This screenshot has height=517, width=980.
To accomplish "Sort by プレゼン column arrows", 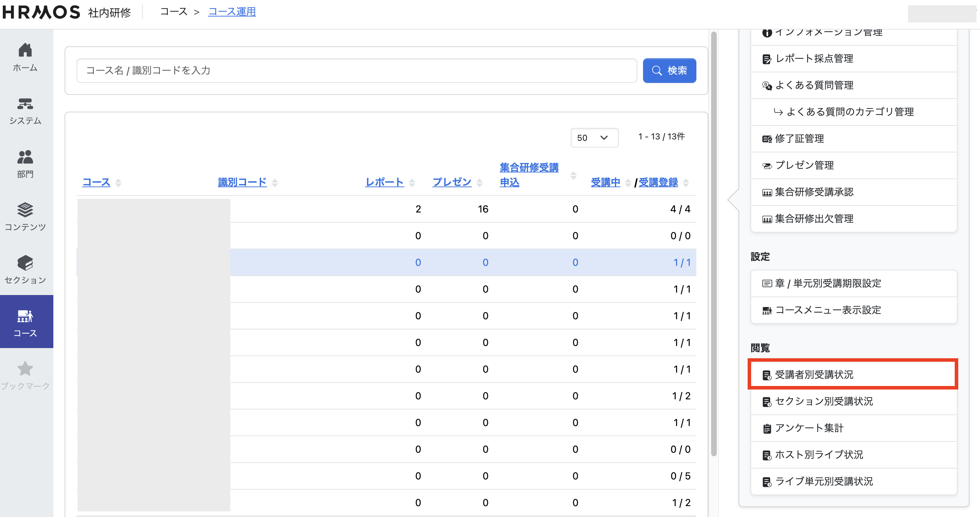I will [x=479, y=183].
